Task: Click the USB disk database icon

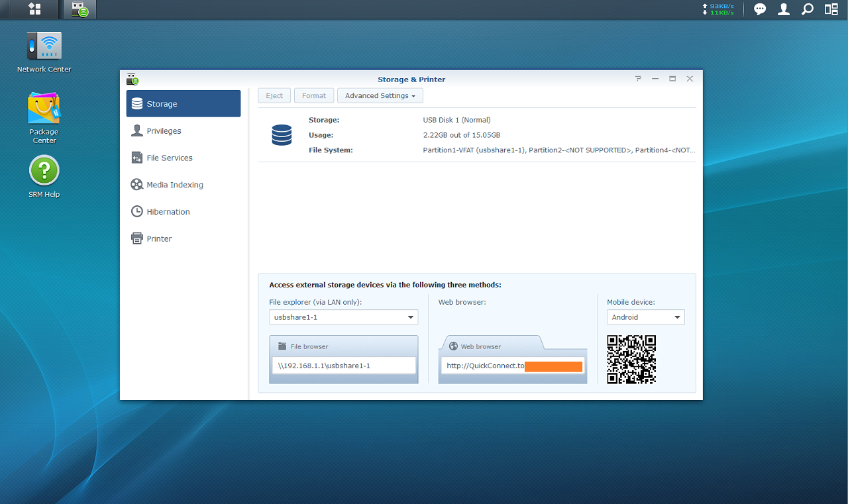Action: tap(282, 135)
